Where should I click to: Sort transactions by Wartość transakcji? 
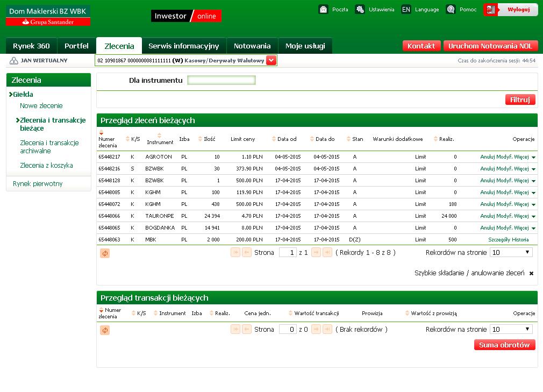point(290,313)
